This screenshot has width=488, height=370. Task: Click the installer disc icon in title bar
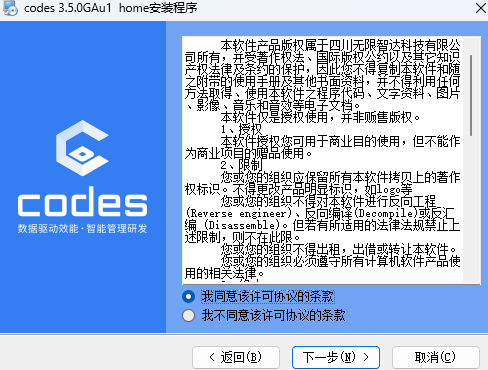10,8
